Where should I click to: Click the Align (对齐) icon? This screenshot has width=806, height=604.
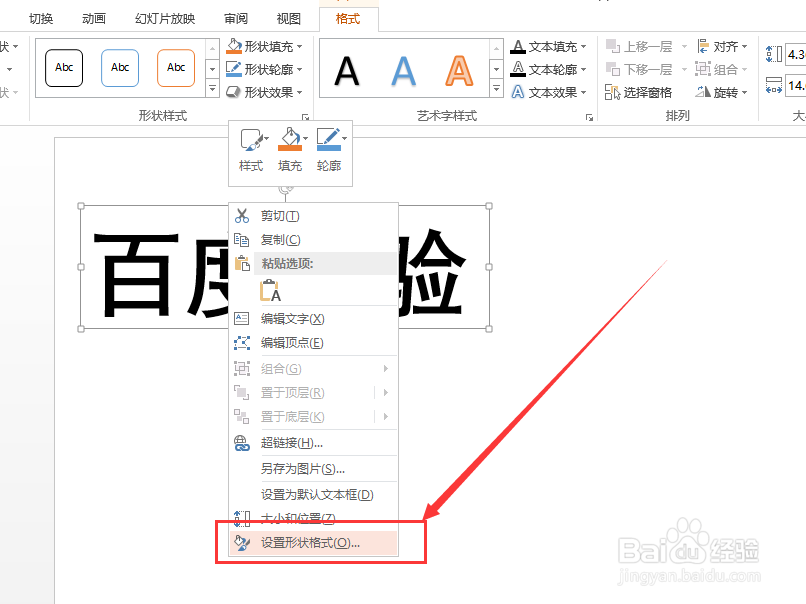pyautogui.click(x=703, y=46)
